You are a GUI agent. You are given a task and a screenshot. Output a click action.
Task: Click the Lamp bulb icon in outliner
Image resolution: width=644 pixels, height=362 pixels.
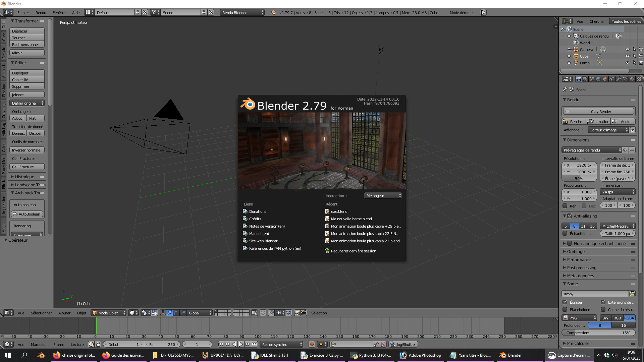[576, 63]
